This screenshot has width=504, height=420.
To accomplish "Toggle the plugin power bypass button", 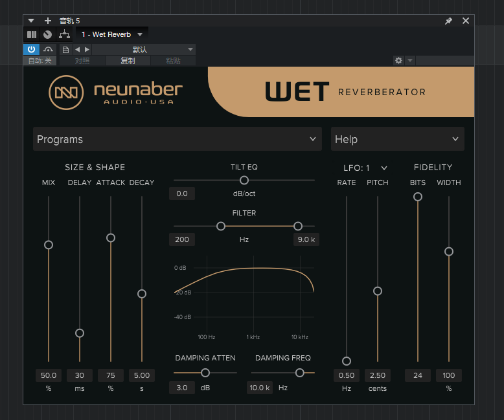I will point(31,49).
